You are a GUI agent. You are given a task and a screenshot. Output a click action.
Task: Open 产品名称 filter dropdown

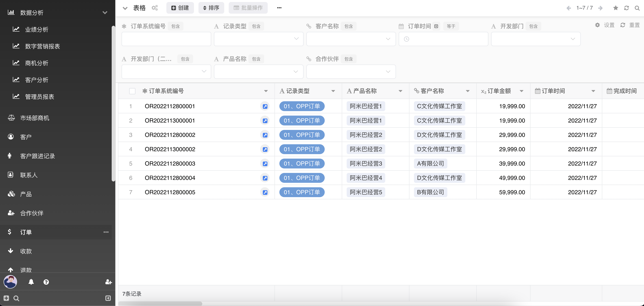[x=259, y=72]
